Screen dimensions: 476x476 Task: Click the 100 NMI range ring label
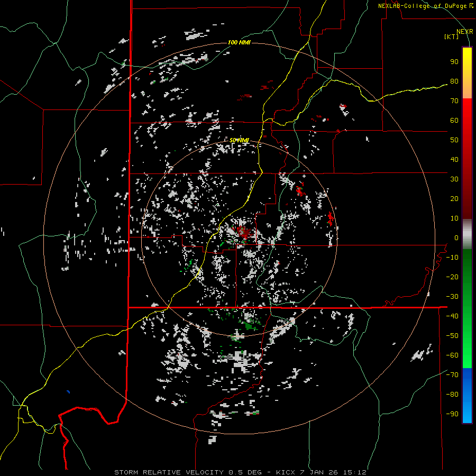click(x=239, y=42)
